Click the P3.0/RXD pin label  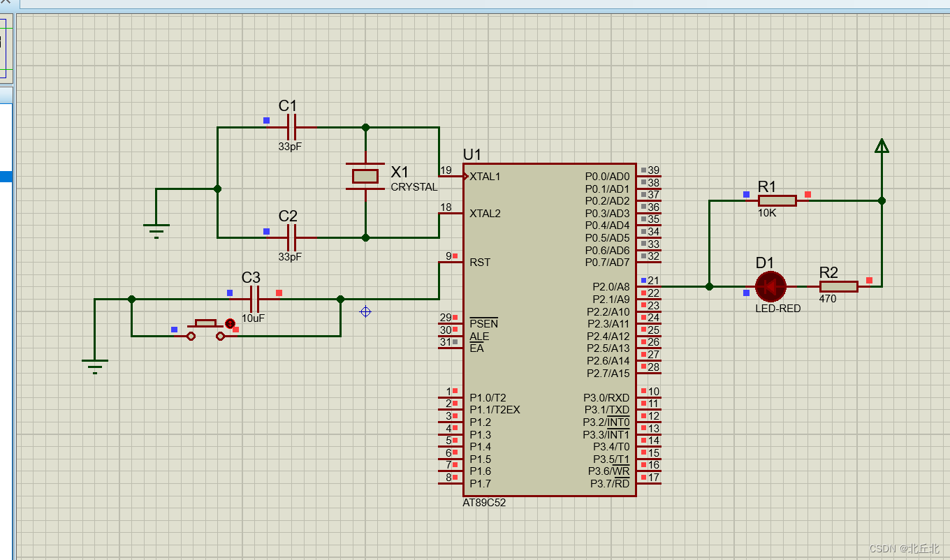(606, 398)
